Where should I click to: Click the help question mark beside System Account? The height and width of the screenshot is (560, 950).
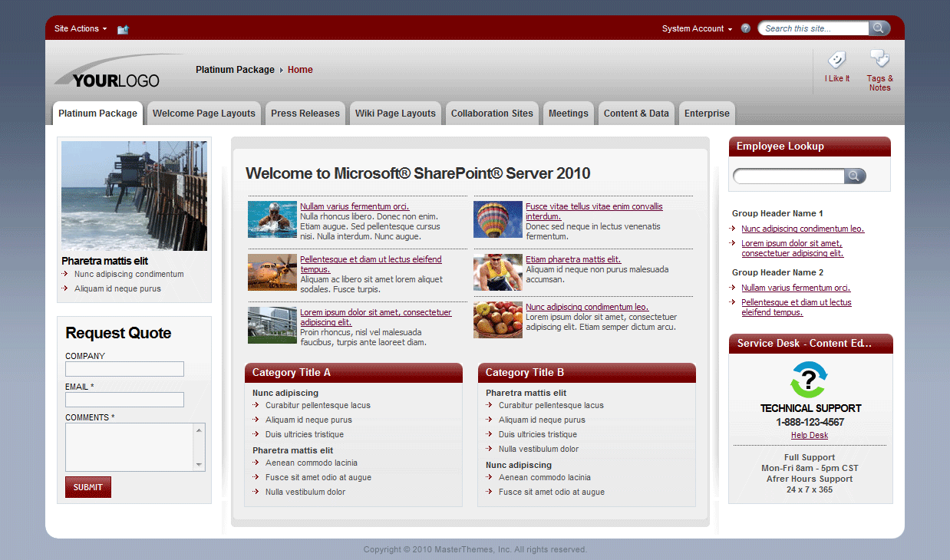(745, 28)
